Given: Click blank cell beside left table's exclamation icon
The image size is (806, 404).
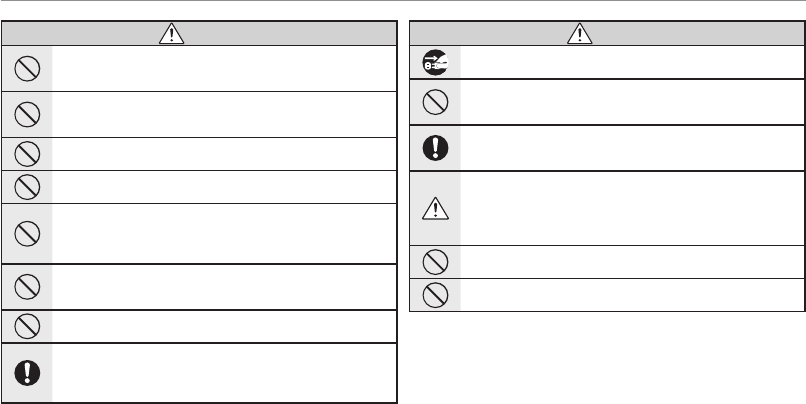Looking at the screenshot, I should tap(224, 371).
